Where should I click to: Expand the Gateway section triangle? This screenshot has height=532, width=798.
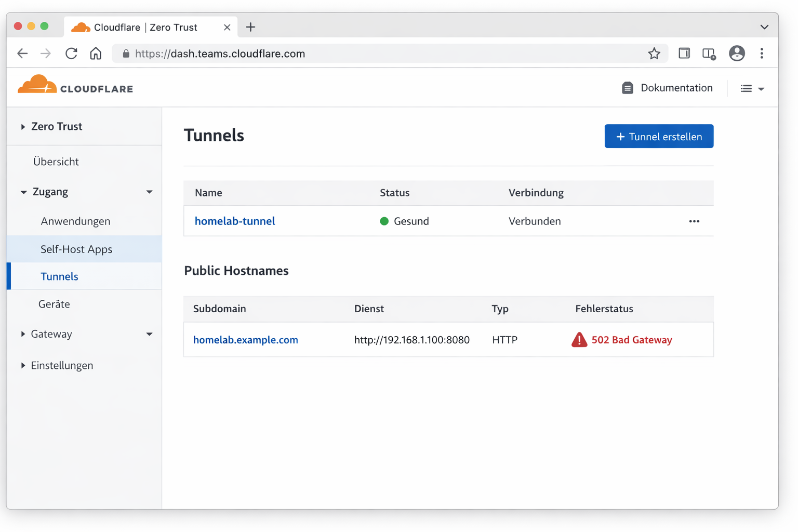click(x=23, y=334)
